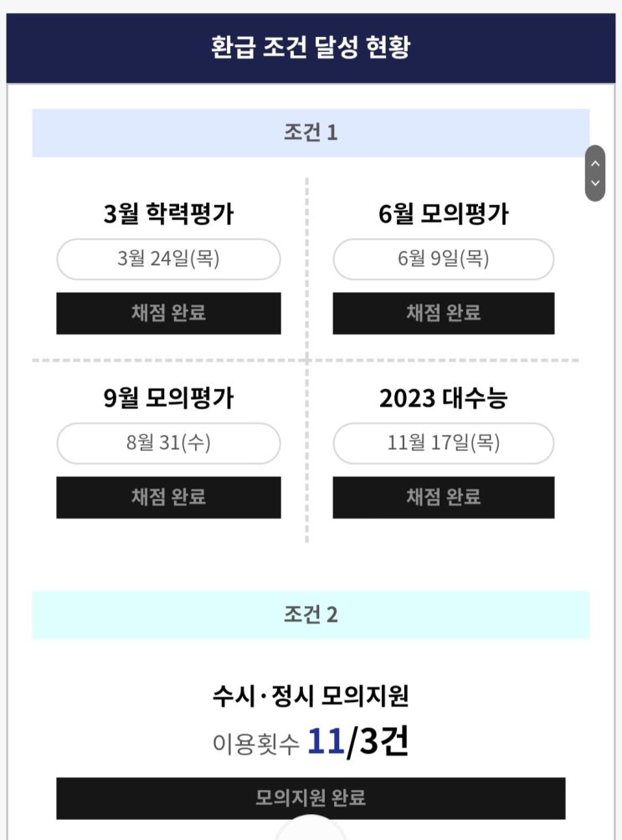The width and height of the screenshot is (622, 840).
Task: Click the 조건 2 section header
Action: click(311, 615)
